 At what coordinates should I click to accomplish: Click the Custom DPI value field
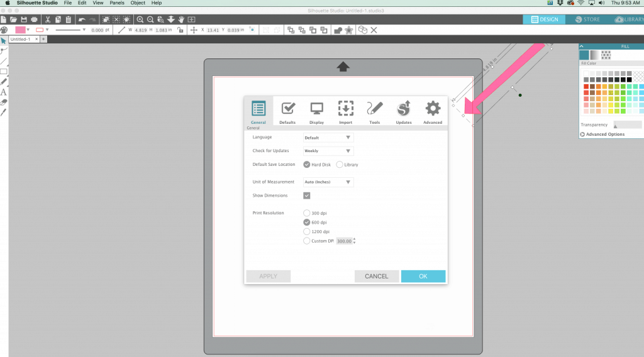344,241
